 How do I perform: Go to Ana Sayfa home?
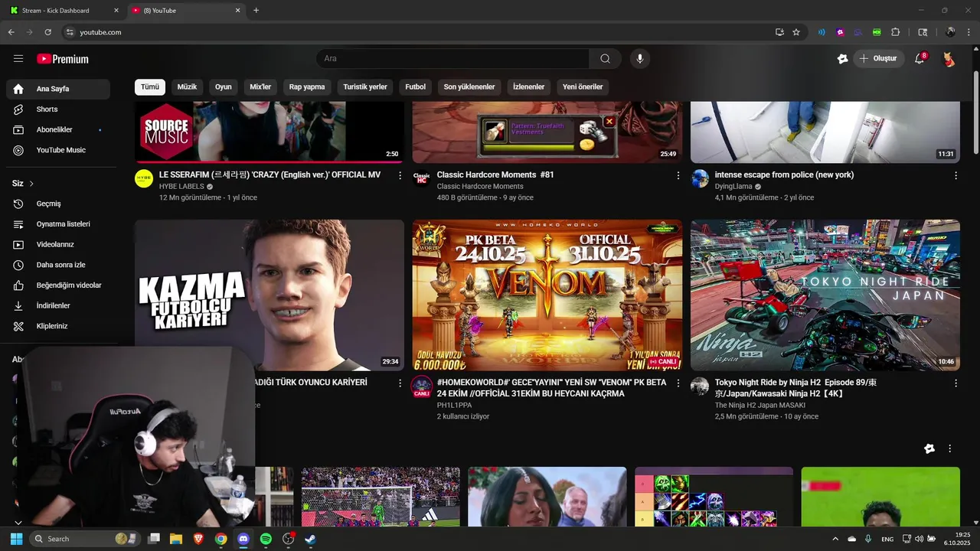(58, 89)
